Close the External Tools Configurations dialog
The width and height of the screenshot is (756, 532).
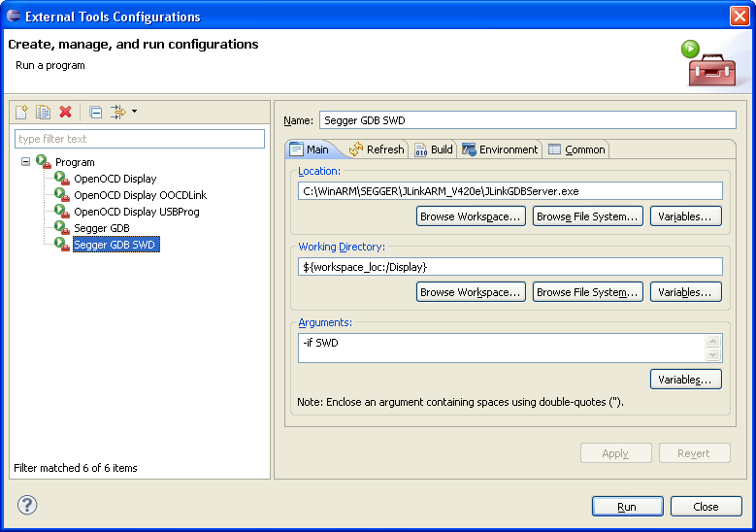[706, 507]
